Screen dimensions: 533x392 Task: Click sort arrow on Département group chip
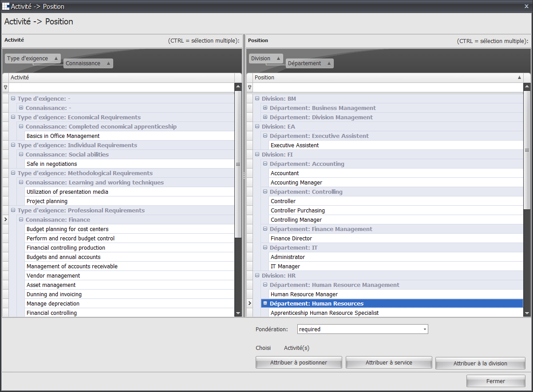point(329,63)
